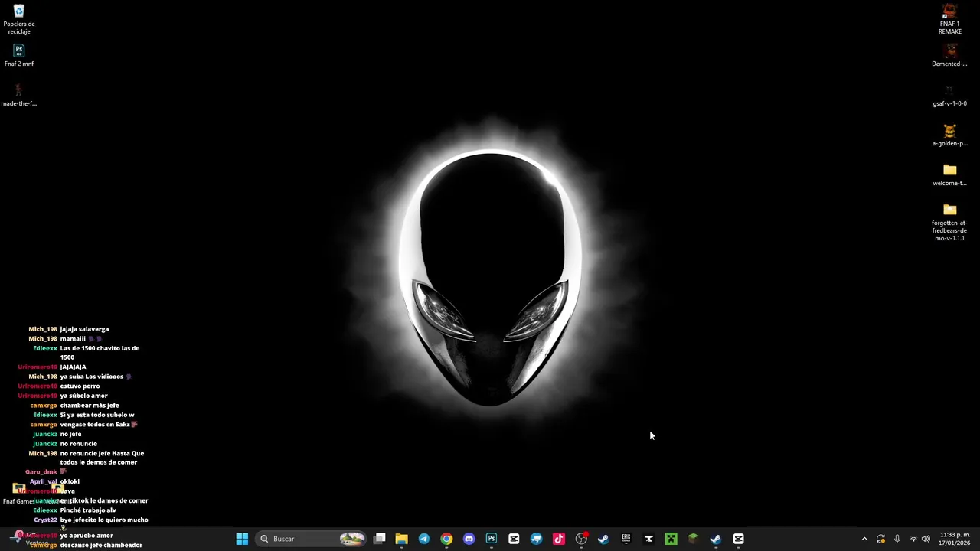Open the Windows Start menu
This screenshot has width=980, height=551.
pyautogui.click(x=242, y=539)
